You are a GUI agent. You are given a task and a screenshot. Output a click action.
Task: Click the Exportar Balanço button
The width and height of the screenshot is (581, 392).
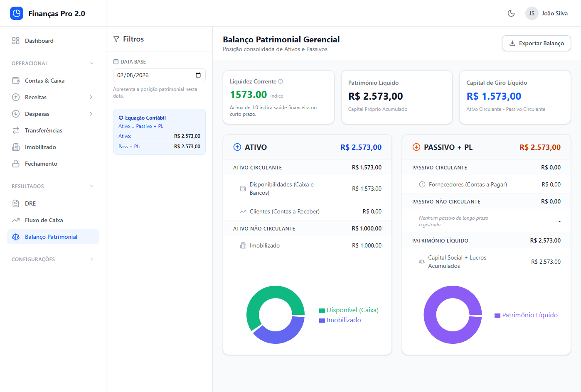(x=536, y=43)
